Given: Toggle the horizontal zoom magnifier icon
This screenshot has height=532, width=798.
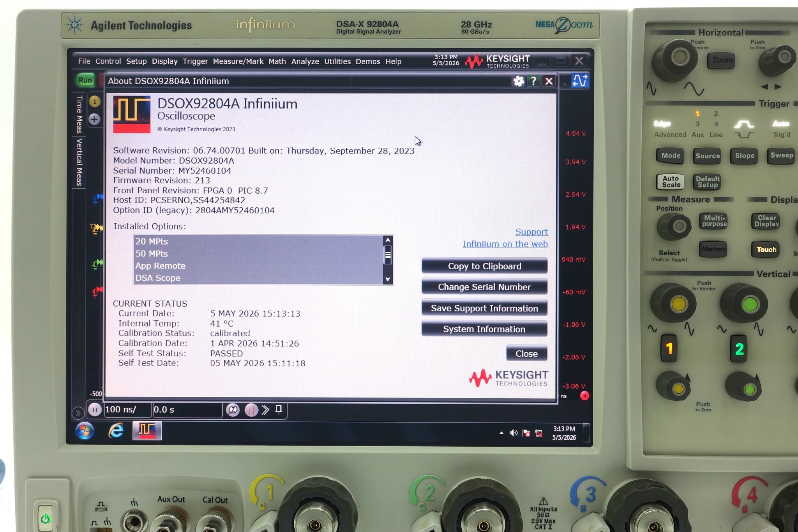Looking at the screenshot, I should coord(233,410).
